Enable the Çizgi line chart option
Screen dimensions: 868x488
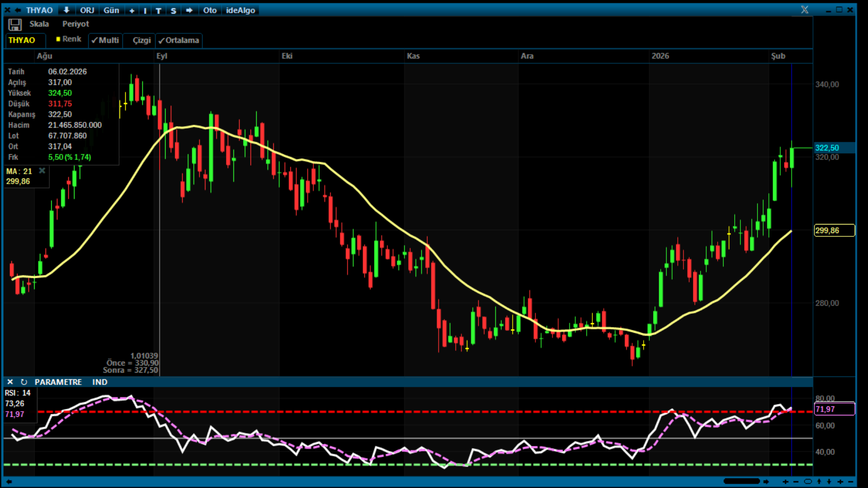[x=141, y=40]
